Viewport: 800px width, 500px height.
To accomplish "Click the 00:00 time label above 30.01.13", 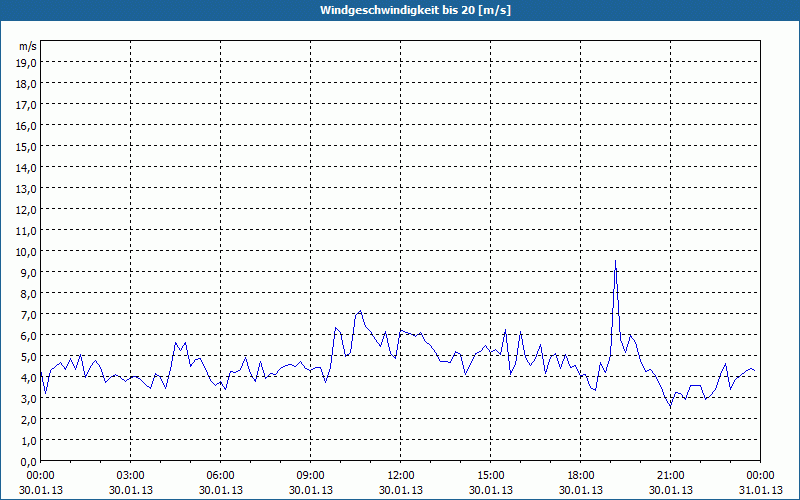I will tap(41, 476).
